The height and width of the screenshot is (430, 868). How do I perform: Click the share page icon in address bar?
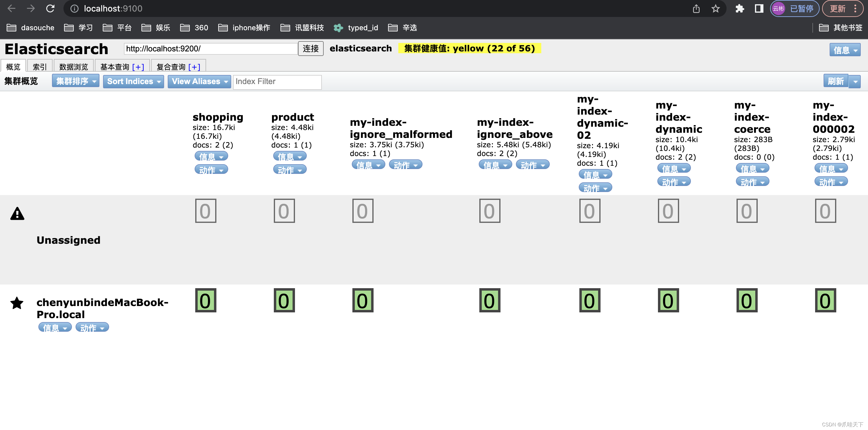tap(696, 8)
